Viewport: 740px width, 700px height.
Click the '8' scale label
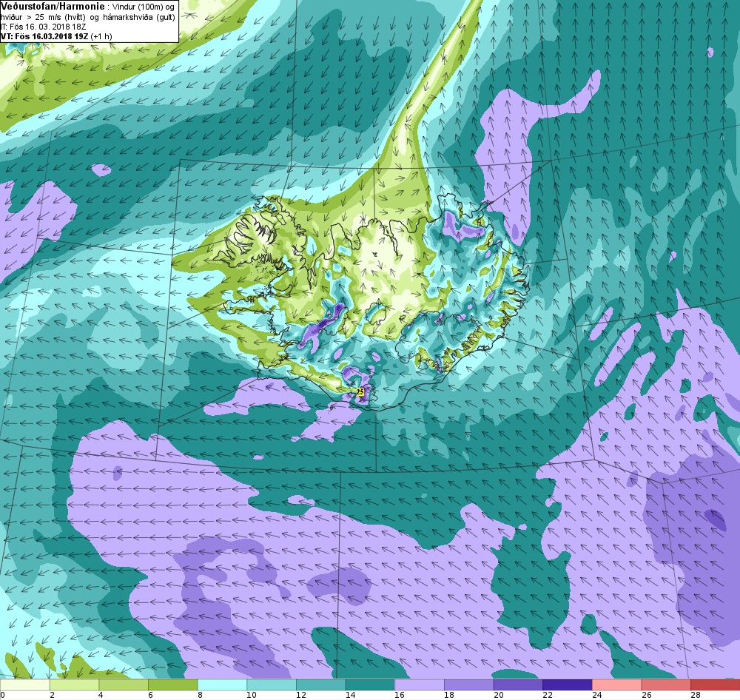click(200, 695)
